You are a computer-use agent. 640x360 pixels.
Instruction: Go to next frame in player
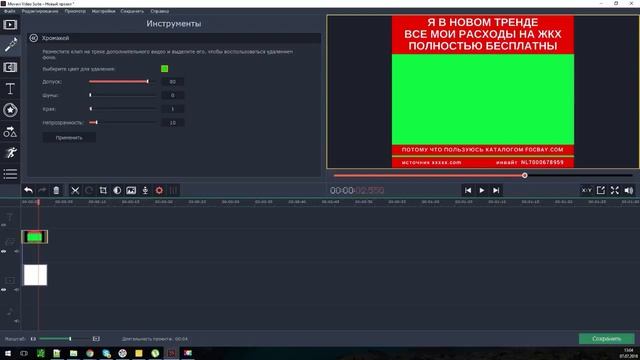pyautogui.click(x=496, y=190)
